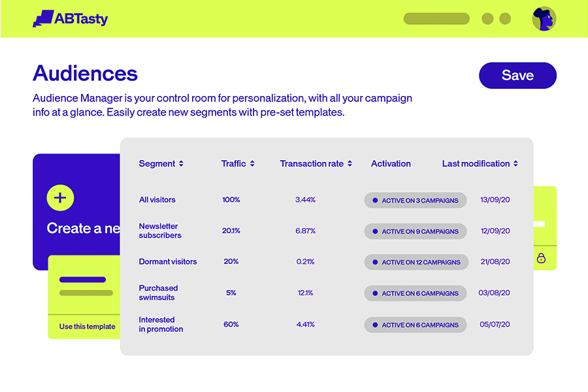Open Active on 9 campaigns badge
The height and width of the screenshot is (392, 588).
tap(416, 231)
